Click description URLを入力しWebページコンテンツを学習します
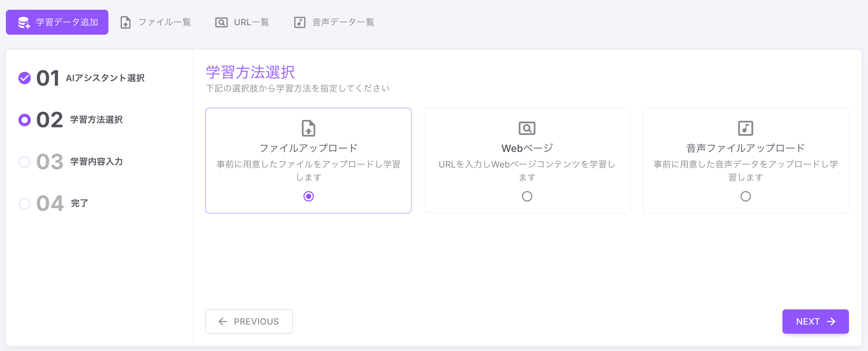The width and height of the screenshot is (868, 351). [x=527, y=171]
